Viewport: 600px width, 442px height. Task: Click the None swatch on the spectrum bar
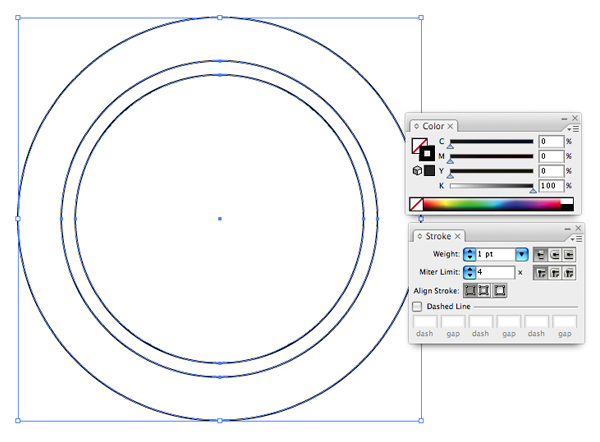(x=416, y=204)
